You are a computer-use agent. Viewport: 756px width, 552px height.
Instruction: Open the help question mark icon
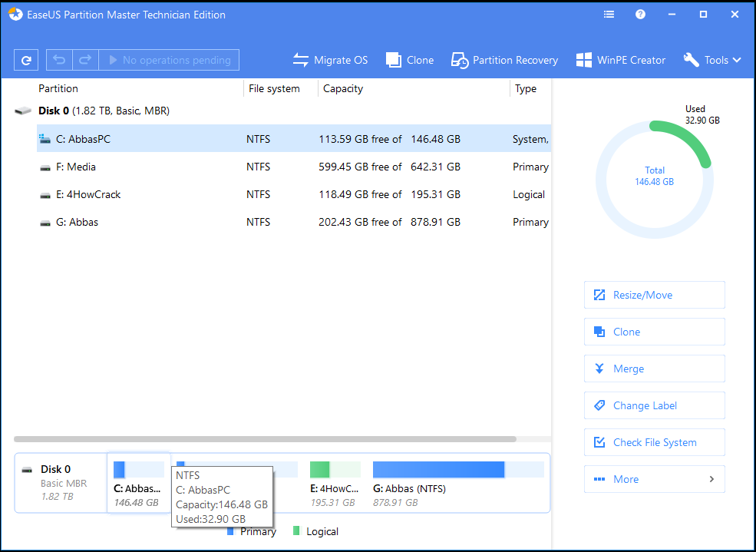[x=640, y=15]
